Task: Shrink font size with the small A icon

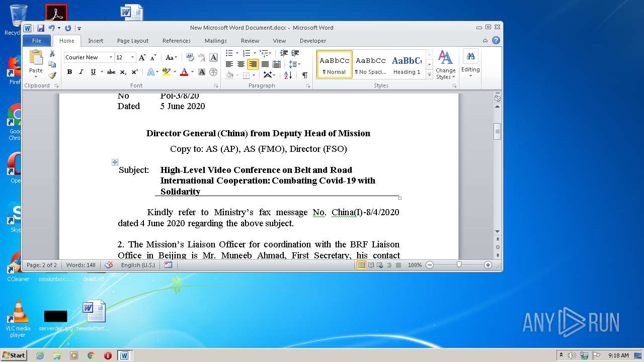Action: click(x=153, y=57)
